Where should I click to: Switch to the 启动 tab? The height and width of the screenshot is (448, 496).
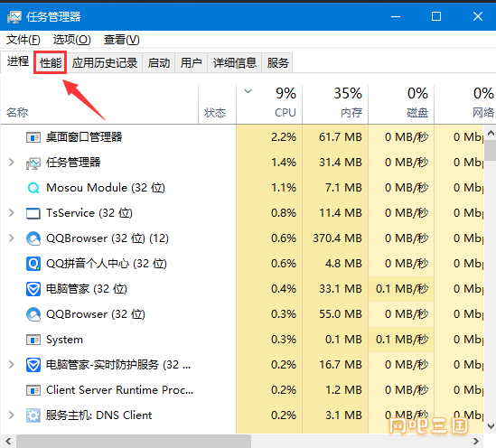159,62
